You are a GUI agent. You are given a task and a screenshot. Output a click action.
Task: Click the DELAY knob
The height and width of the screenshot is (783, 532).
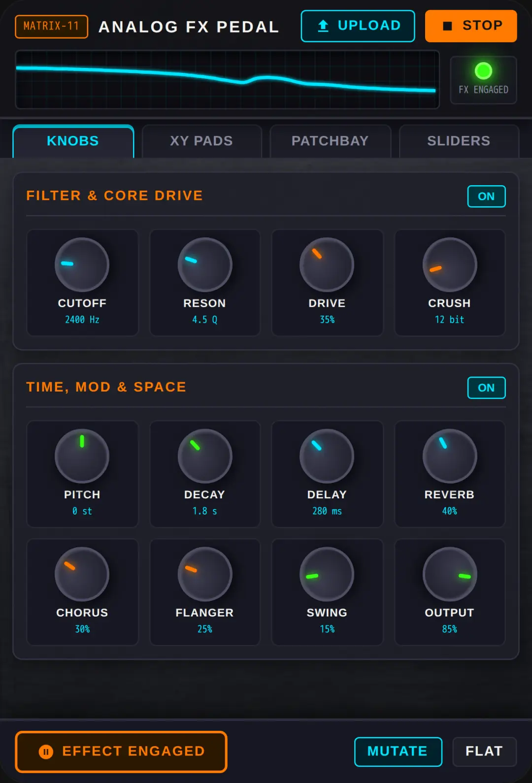click(x=327, y=456)
